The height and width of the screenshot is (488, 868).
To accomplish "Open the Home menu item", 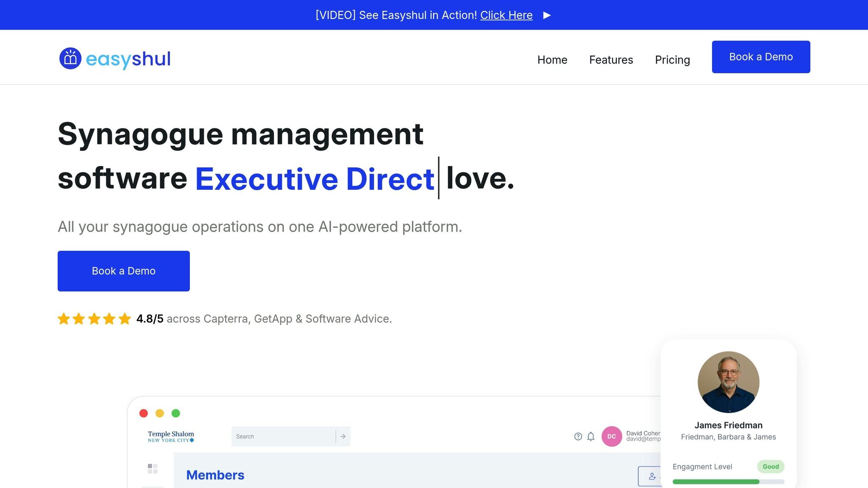I will (x=552, y=60).
